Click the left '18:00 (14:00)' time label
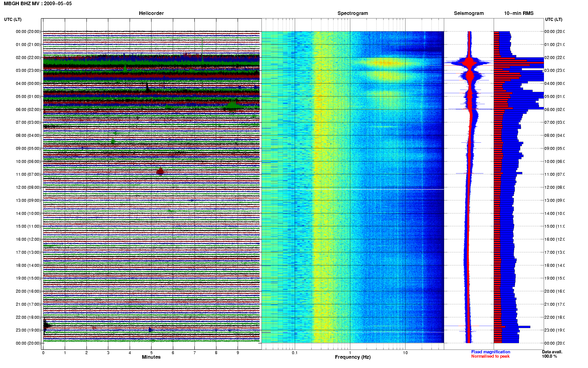 click(x=28, y=265)
